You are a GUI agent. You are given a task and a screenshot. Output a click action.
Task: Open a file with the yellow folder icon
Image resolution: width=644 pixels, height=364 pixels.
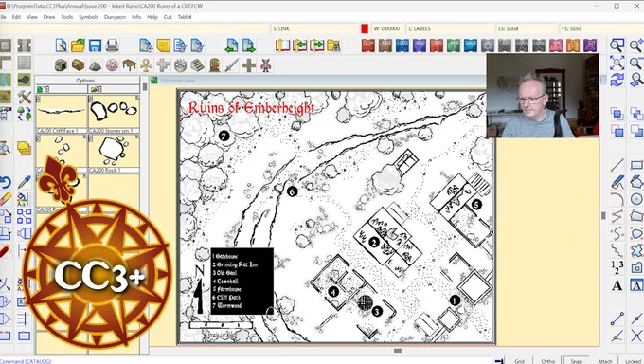[x=78, y=45]
